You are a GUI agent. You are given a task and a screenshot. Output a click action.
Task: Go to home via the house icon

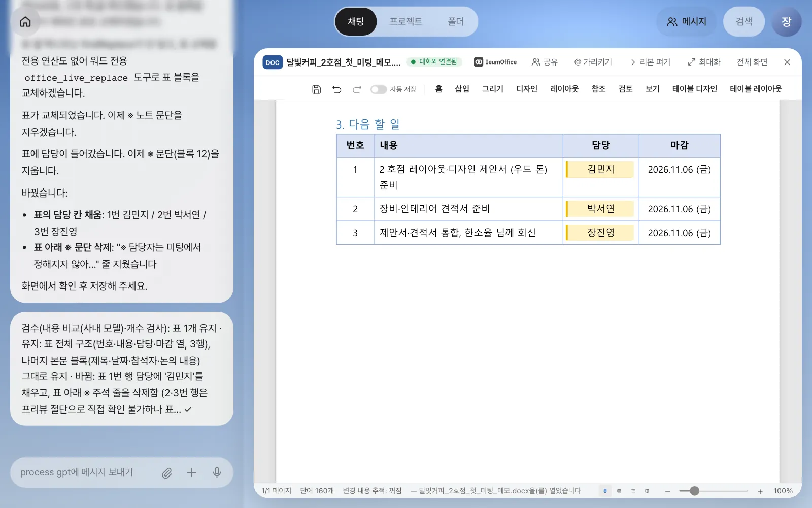(x=25, y=22)
